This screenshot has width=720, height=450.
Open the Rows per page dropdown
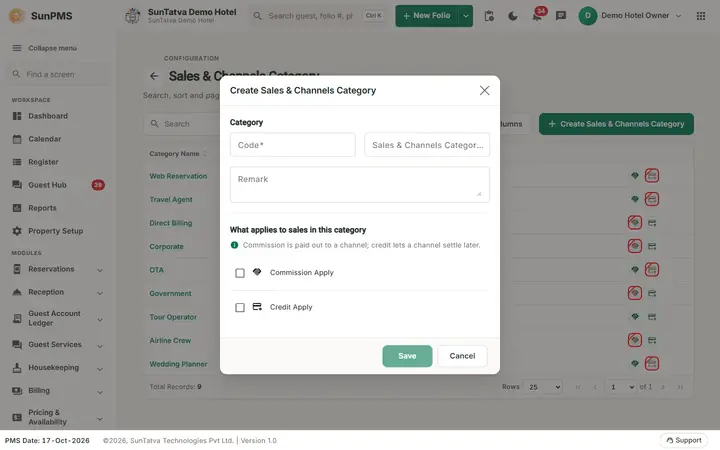click(544, 387)
